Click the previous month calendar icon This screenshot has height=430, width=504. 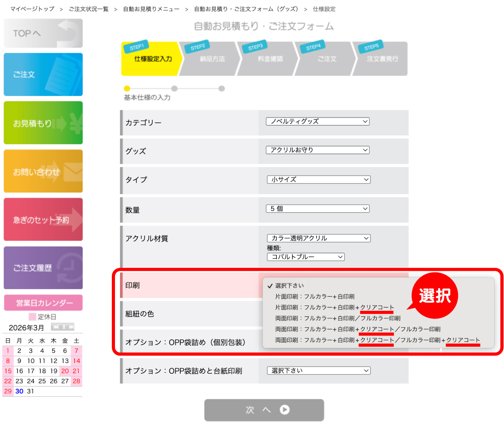[56, 327]
